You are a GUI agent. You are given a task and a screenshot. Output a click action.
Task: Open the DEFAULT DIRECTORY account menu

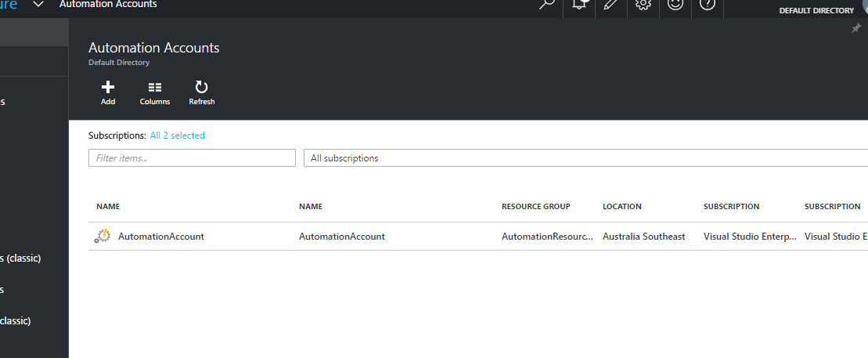coord(816,10)
